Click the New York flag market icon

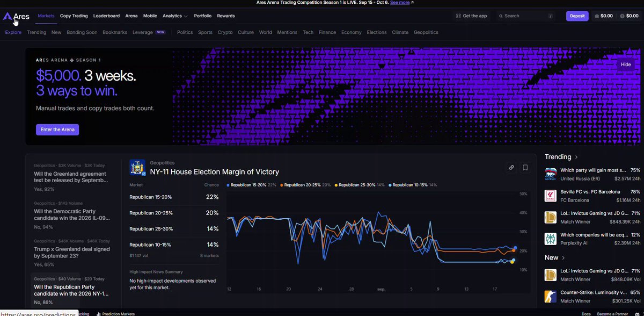tap(137, 167)
